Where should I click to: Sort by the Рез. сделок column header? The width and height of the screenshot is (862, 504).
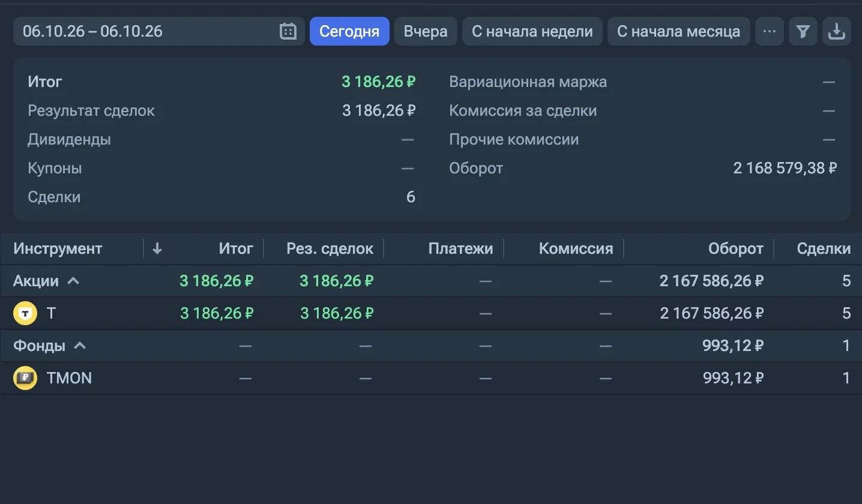point(330,248)
